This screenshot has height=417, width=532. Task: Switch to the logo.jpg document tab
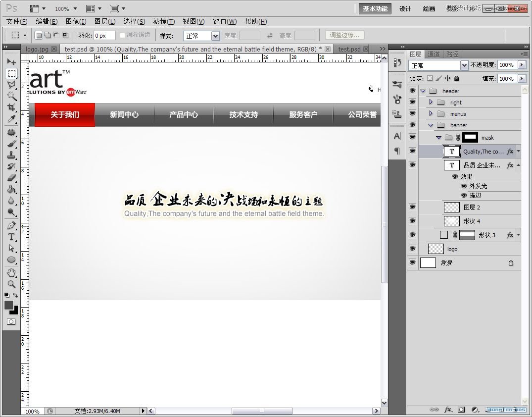click(37, 49)
